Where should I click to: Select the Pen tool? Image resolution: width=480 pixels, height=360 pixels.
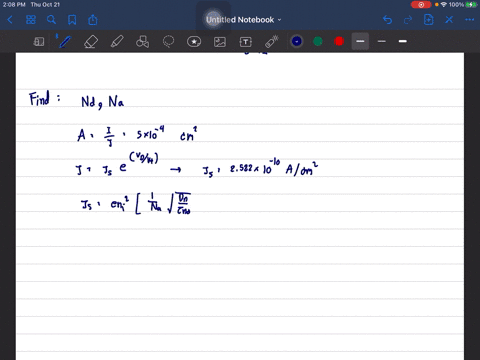tap(64, 42)
